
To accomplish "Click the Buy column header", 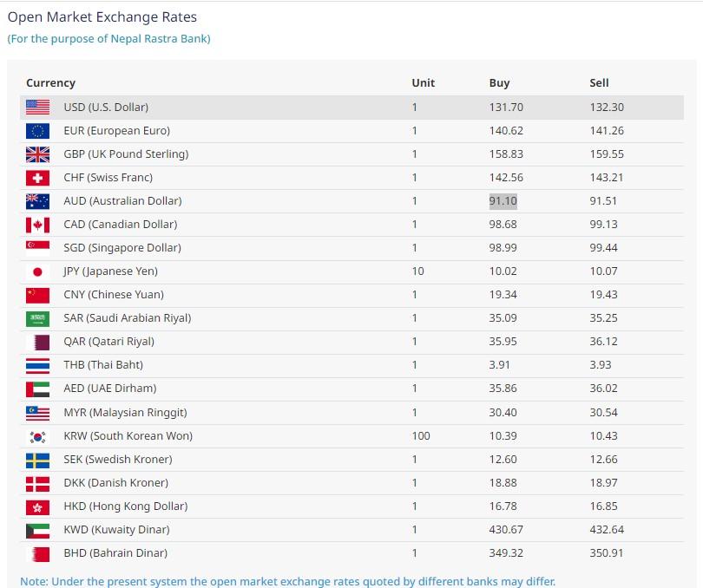I will click(499, 83).
